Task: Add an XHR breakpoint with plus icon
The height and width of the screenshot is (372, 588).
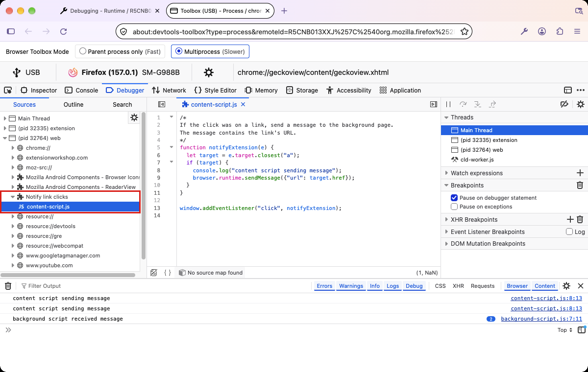Action: coord(570,220)
